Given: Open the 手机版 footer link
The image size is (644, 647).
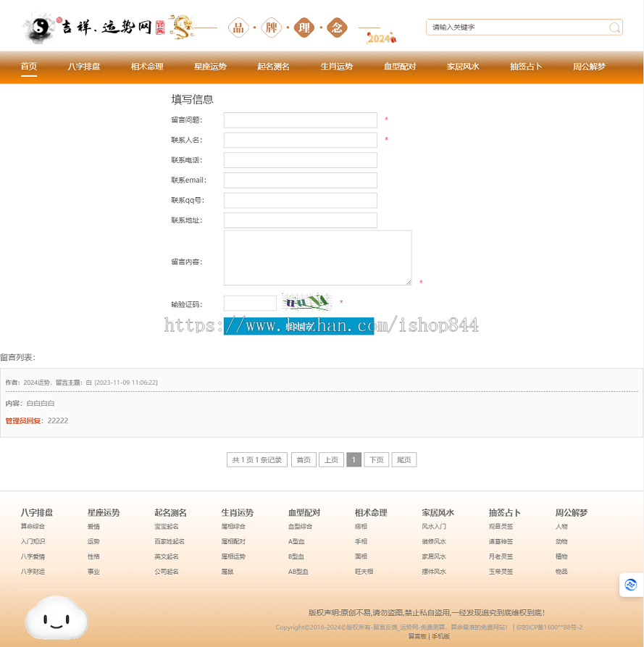Looking at the screenshot, I should (x=440, y=636).
